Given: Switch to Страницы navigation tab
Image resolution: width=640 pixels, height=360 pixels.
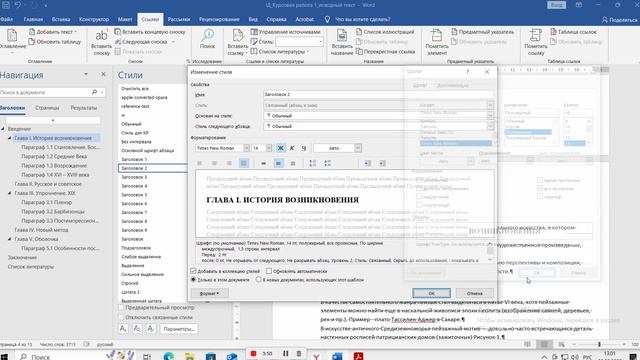Looking at the screenshot, I should [x=47, y=108].
